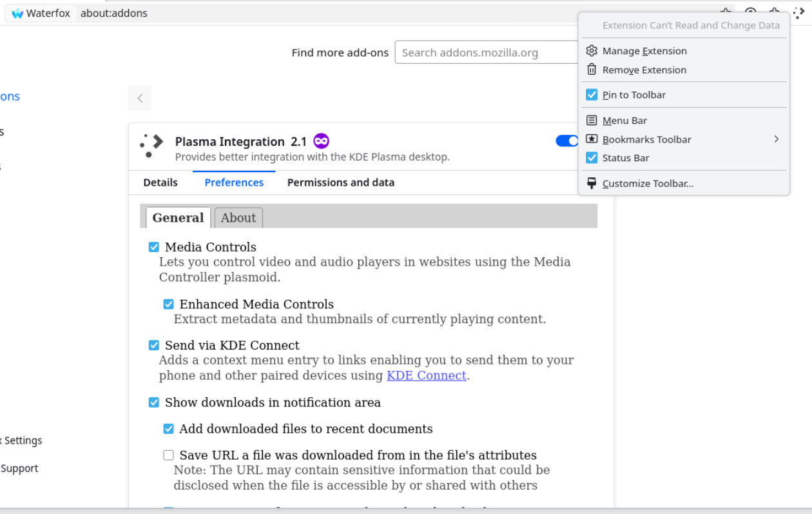This screenshot has width=812, height=514.
Task: Click the purple private browsing badge
Action: [x=321, y=141]
